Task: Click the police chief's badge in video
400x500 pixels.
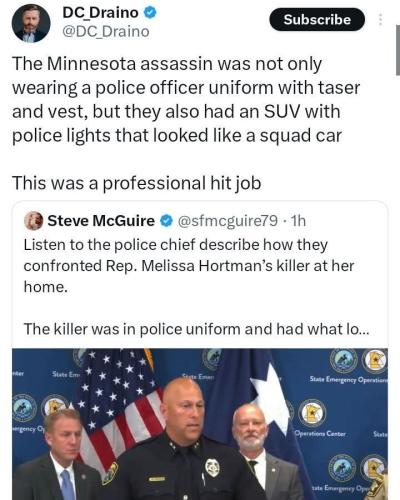Action: [212, 467]
